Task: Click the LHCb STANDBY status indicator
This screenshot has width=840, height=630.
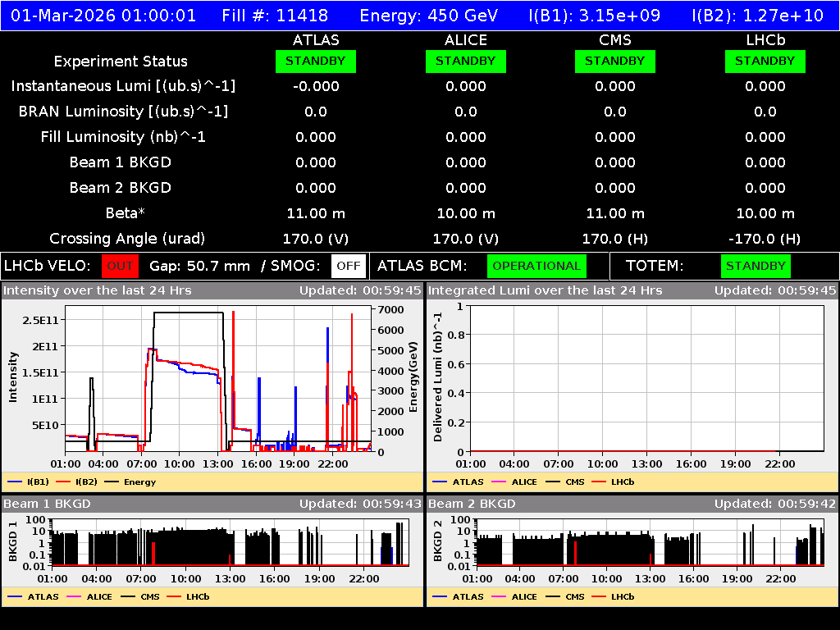Action: tap(764, 61)
